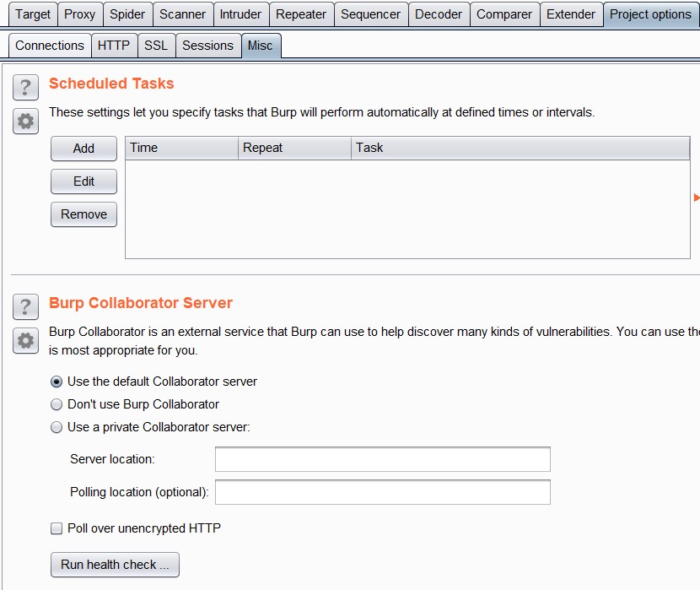Open Scheduled Tasks gear options menu
This screenshot has height=590, width=700.
(x=25, y=121)
